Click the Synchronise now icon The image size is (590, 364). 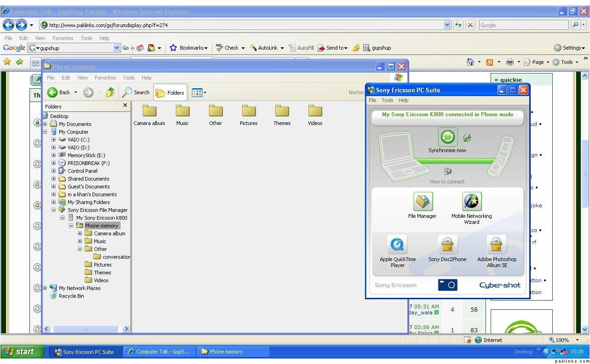(x=447, y=137)
